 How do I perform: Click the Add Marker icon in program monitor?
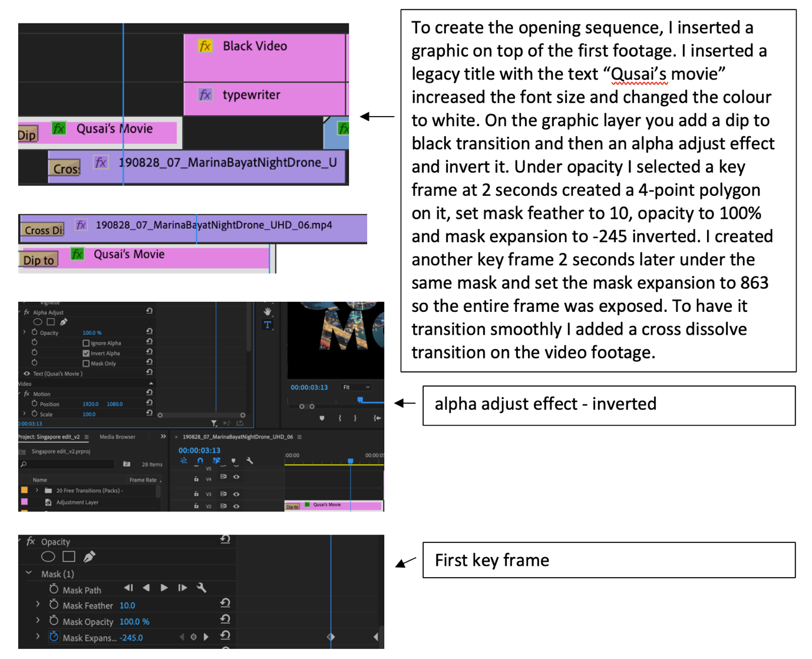[x=322, y=418]
